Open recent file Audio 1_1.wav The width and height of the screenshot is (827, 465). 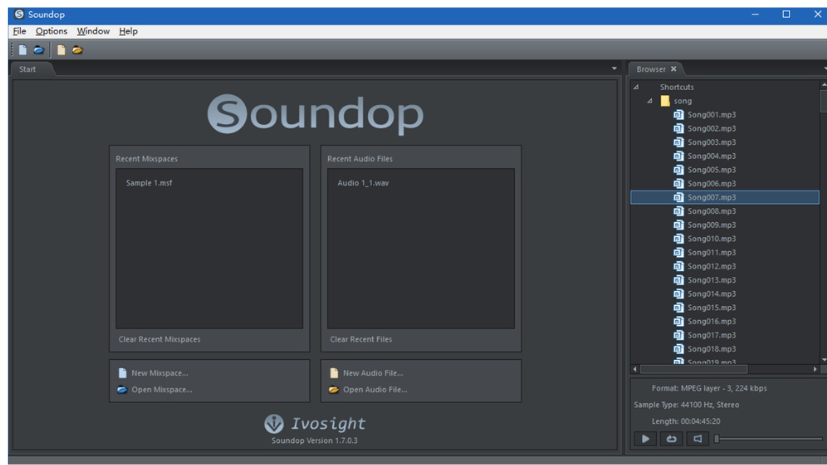point(363,183)
